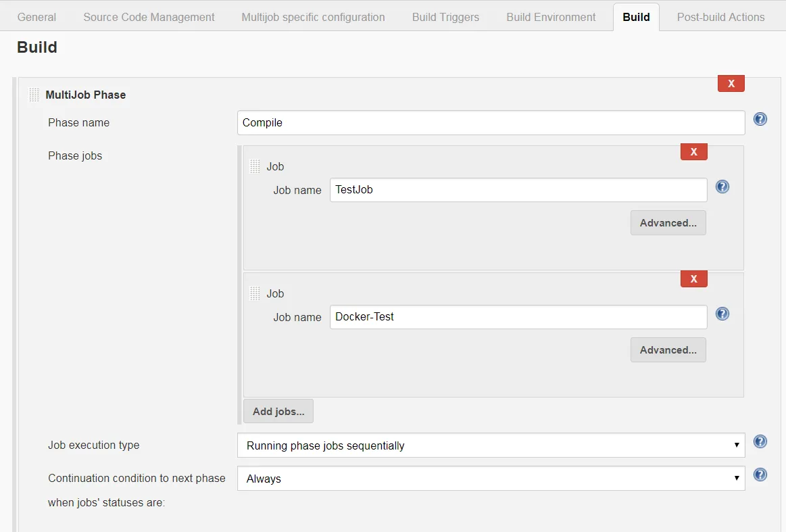Click the Continuation condition to next phase label

tap(137, 479)
